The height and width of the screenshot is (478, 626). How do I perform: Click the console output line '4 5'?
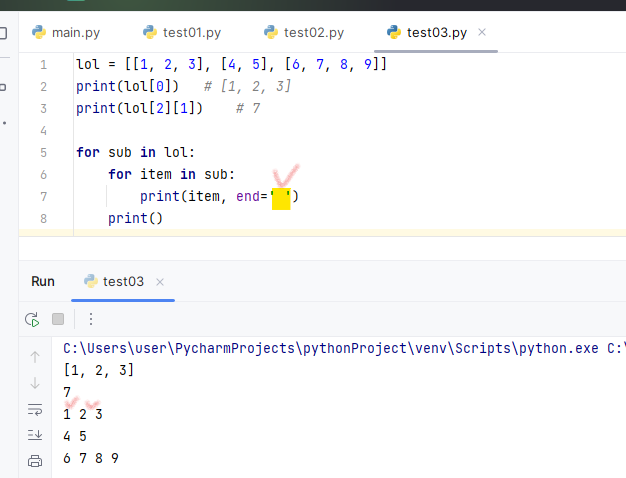(75, 436)
